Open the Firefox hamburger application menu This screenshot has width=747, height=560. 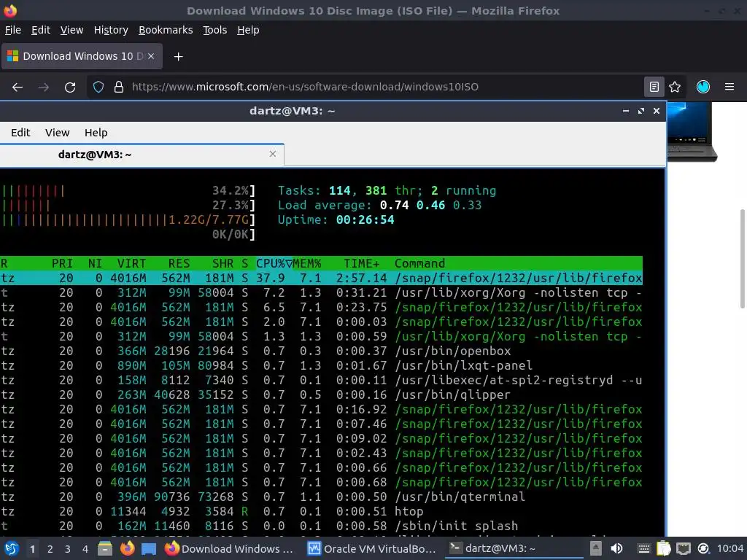(x=729, y=87)
